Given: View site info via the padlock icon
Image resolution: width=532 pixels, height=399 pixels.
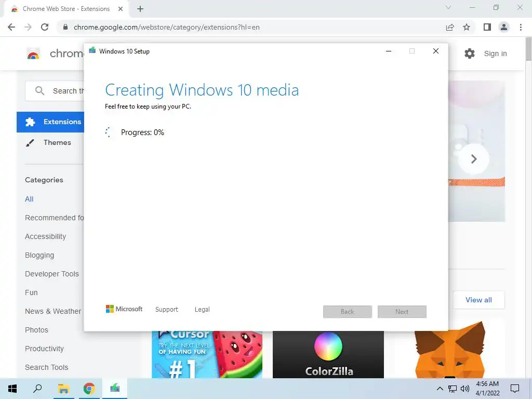Looking at the screenshot, I should click(x=65, y=27).
